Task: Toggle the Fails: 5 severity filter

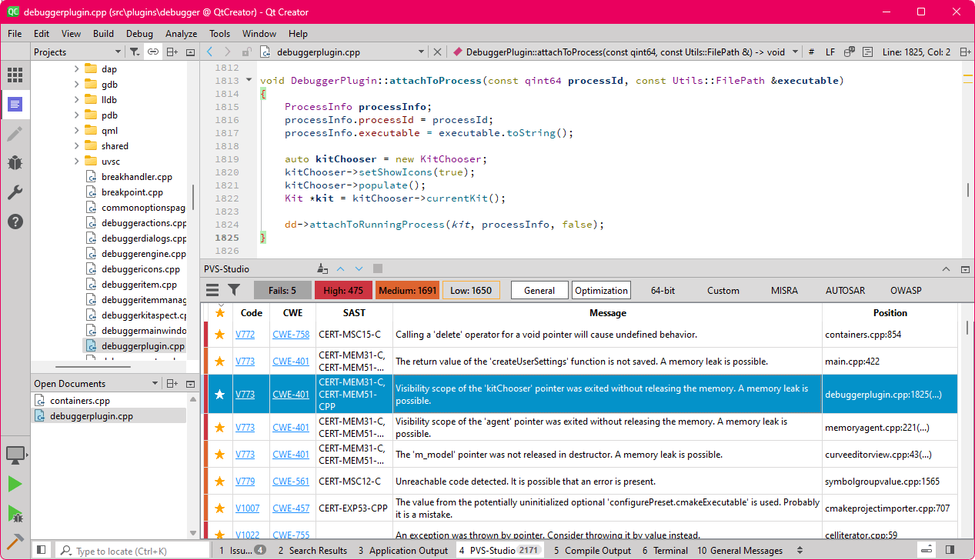Action: 282,290
